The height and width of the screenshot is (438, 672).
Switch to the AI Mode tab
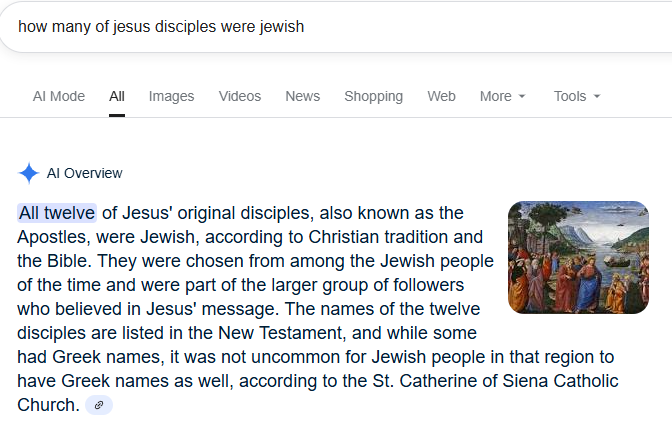pos(59,96)
